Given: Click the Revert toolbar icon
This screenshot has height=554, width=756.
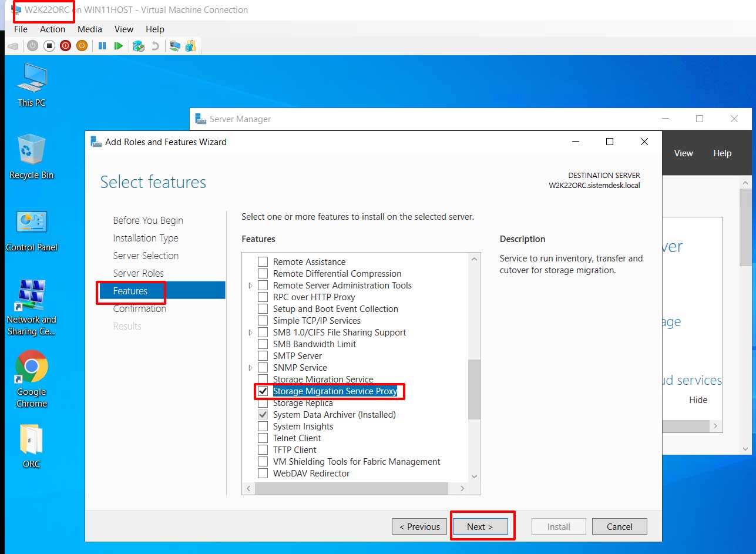Looking at the screenshot, I should (155, 46).
